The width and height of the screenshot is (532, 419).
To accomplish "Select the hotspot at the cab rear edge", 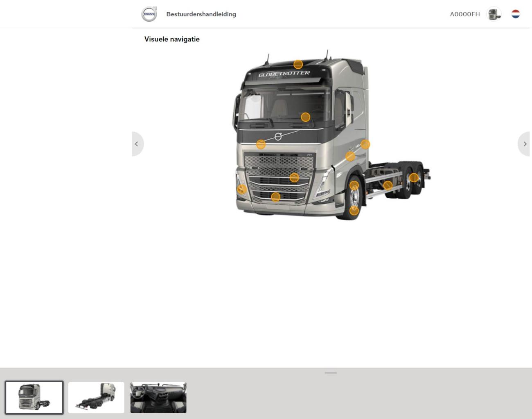I will (x=365, y=144).
